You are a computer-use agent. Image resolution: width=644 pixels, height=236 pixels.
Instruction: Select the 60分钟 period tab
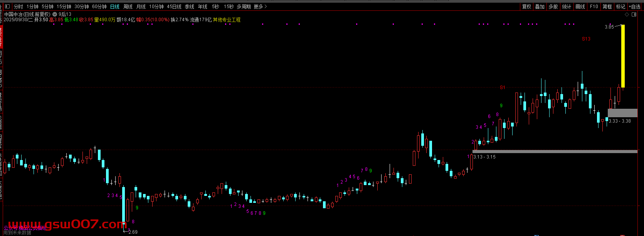[99, 7]
